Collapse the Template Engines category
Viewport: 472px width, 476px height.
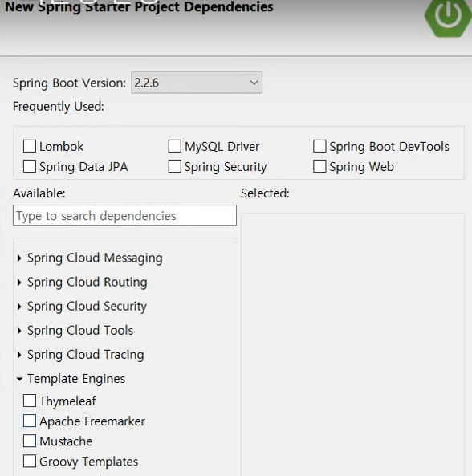point(19,379)
